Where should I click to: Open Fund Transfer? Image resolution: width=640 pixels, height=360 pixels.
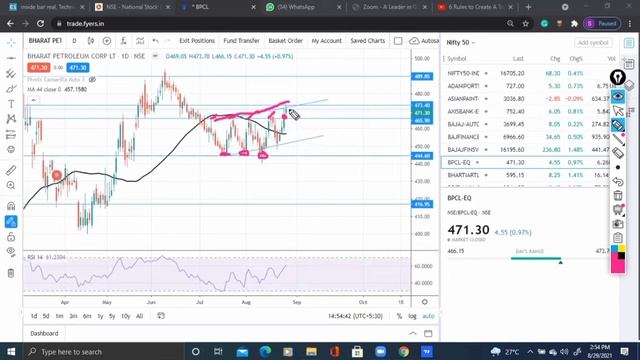(241, 41)
